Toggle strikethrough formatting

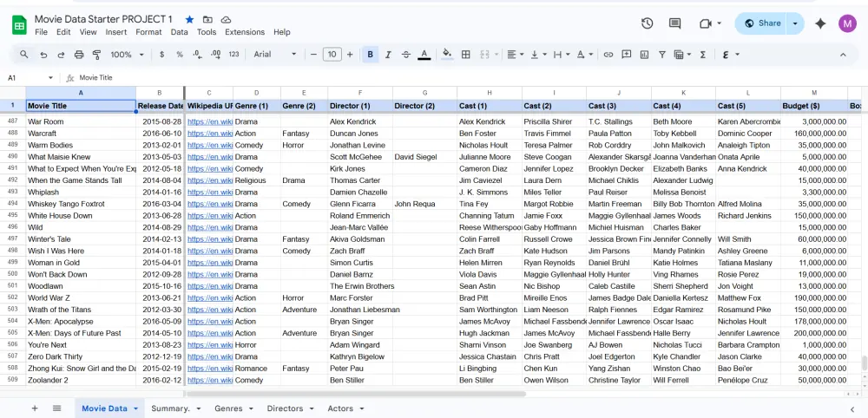coord(405,55)
